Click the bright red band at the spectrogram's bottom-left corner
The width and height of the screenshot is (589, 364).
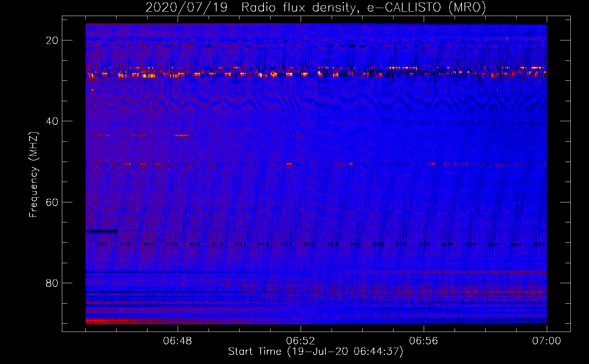(x=109, y=321)
